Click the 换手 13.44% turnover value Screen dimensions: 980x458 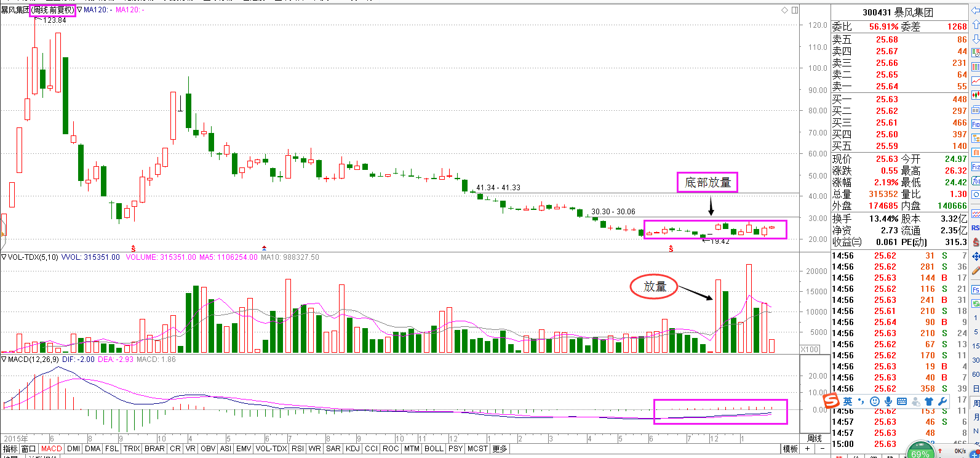click(x=883, y=219)
